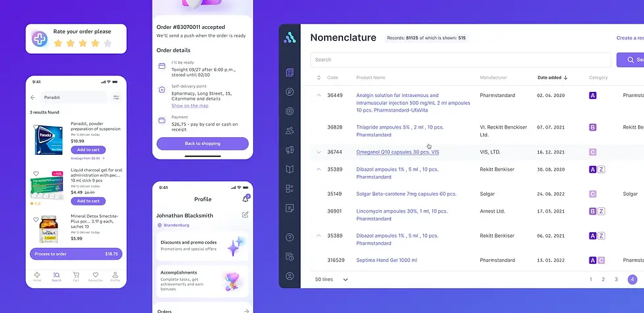Select the grid checklist icon in sidebar
The height and width of the screenshot is (313, 644).
[290, 189]
